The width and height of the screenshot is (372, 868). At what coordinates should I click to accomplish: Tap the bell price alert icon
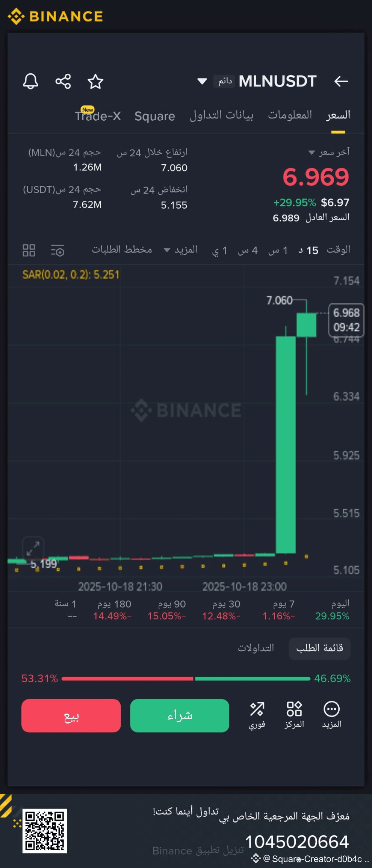point(30,81)
